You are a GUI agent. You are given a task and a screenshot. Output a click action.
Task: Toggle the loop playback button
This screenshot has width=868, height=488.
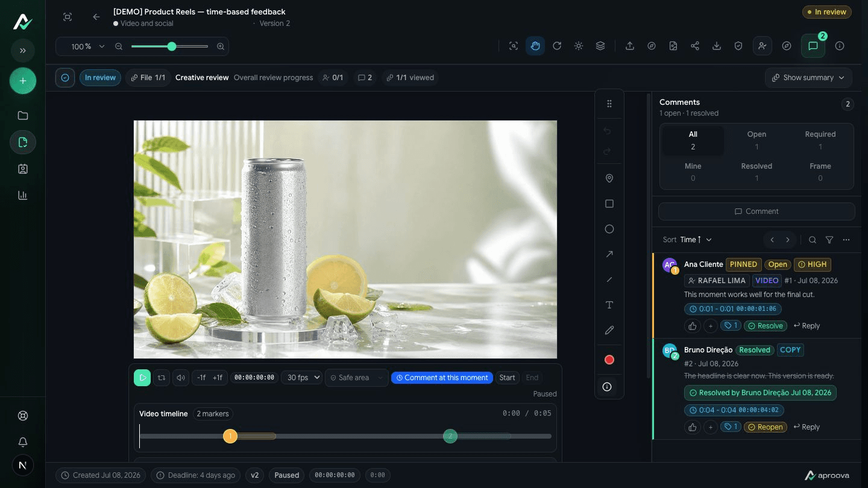(162, 378)
